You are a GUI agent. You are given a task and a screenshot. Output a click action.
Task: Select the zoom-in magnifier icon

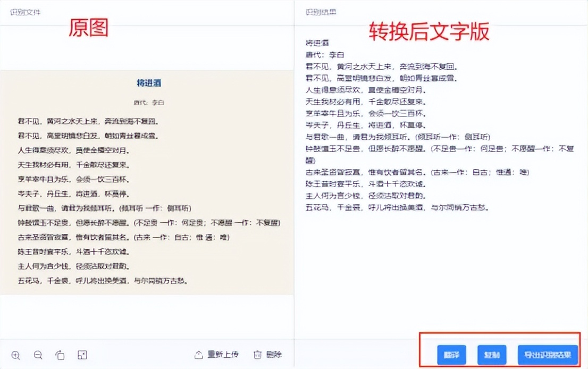16,354
